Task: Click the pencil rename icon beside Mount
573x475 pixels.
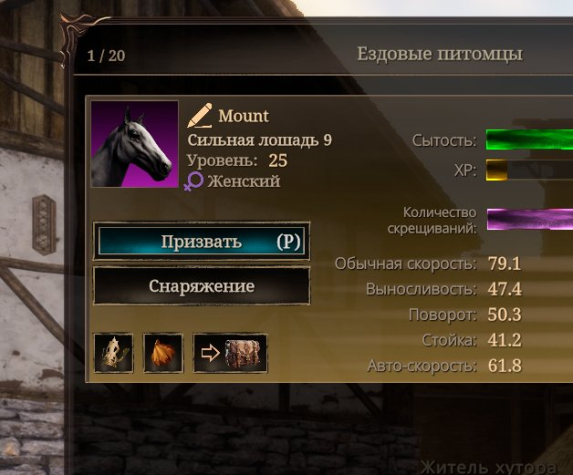Action: point(200,115)
